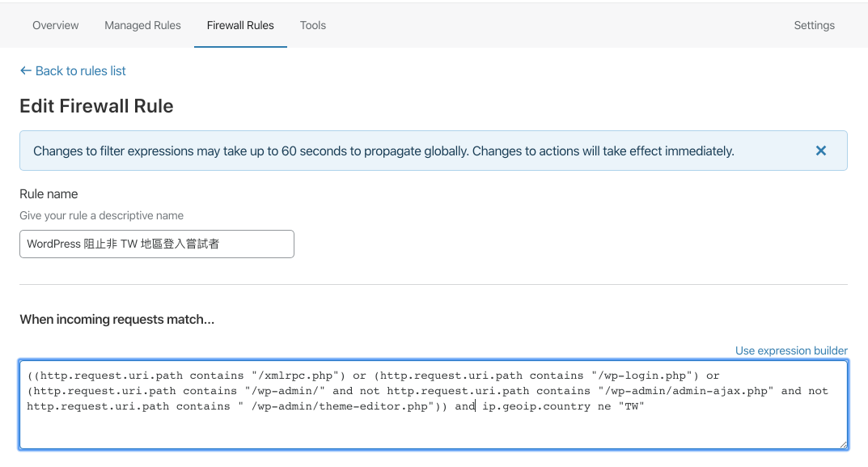Image resolution: width=868 pixels, height=467 pixels.
Task: Go to the Tools tab
Action: tap(312, 25)
